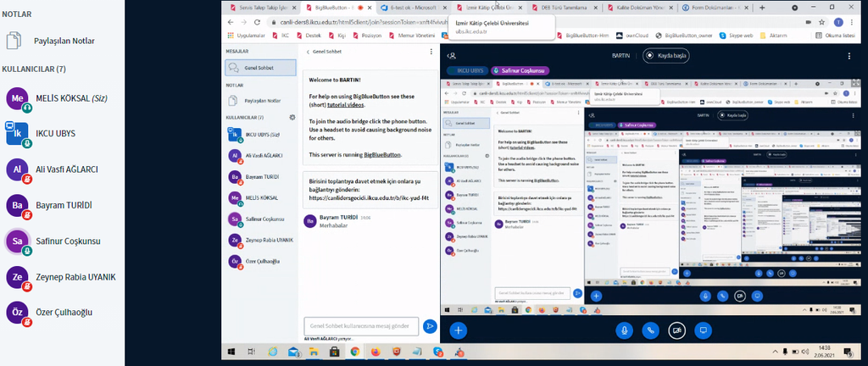Reload the page in the topmost Chrome toolbar
The width and height of the screenshot is (868, 366).
pyautogui.click(x=258, y=22)
